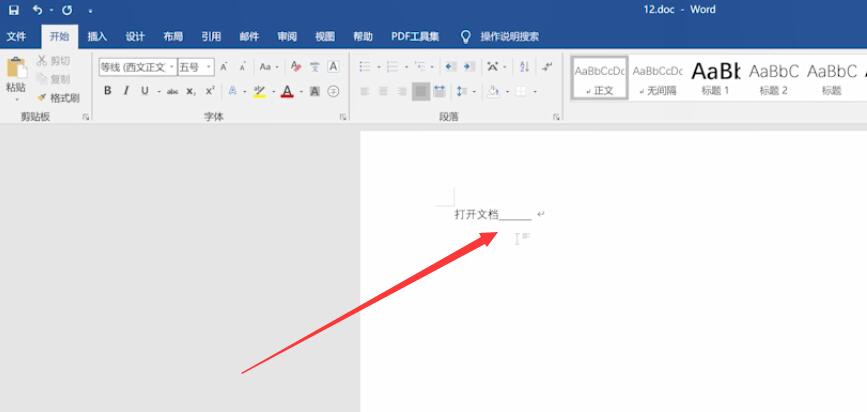867x412 pixels.
Task: Open the 剪贴板 pane dialog launcher
Action: (86, 117)
